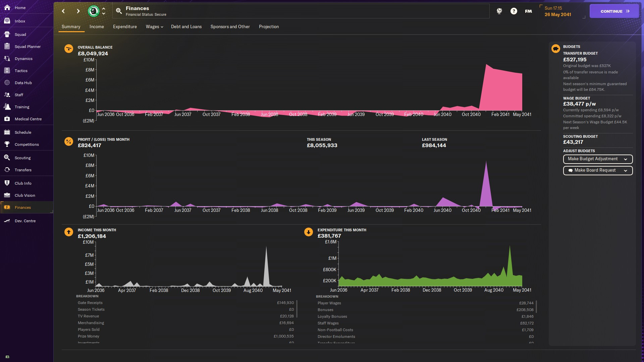644x362 pixels.
Task: Navigate back with left arrow
Action: point(63,11)
